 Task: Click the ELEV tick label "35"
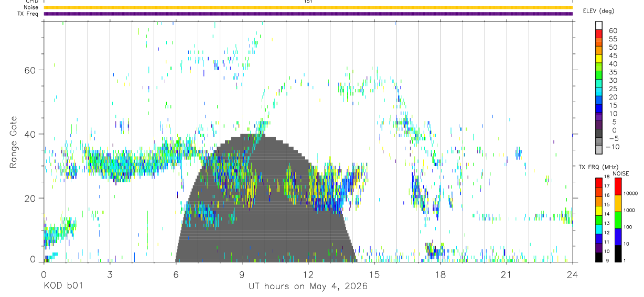[613, 72]
